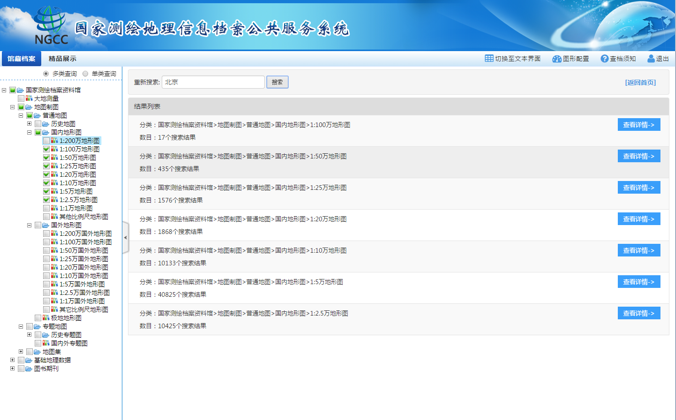
Task: Expand the 历史专题图 tree node
Action: 29,335
